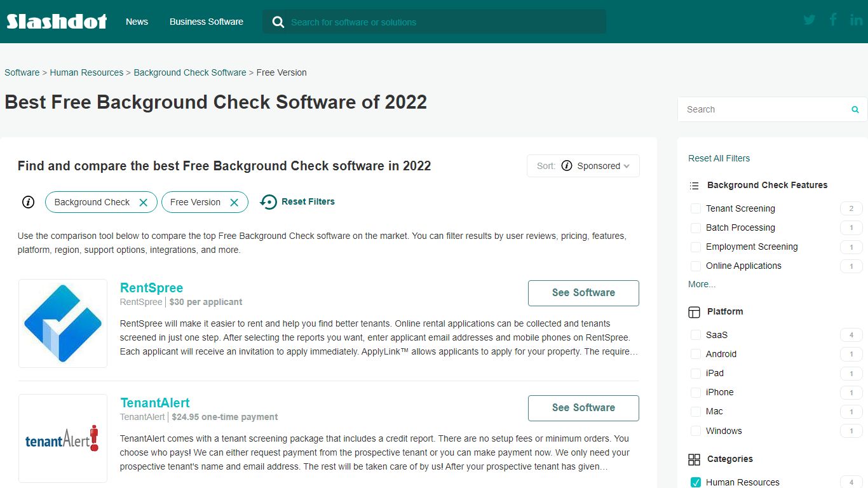Viewport: 868px width, 488px height.
Task: Click the sidebar search magnifier icon
Action: [855, 109]
